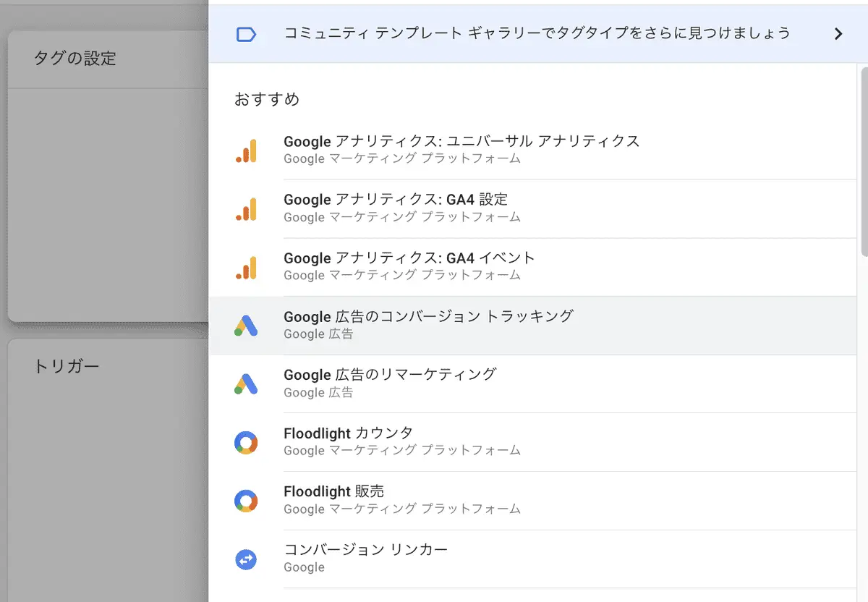Click the tag icon in the community template banner

(246, 34)
